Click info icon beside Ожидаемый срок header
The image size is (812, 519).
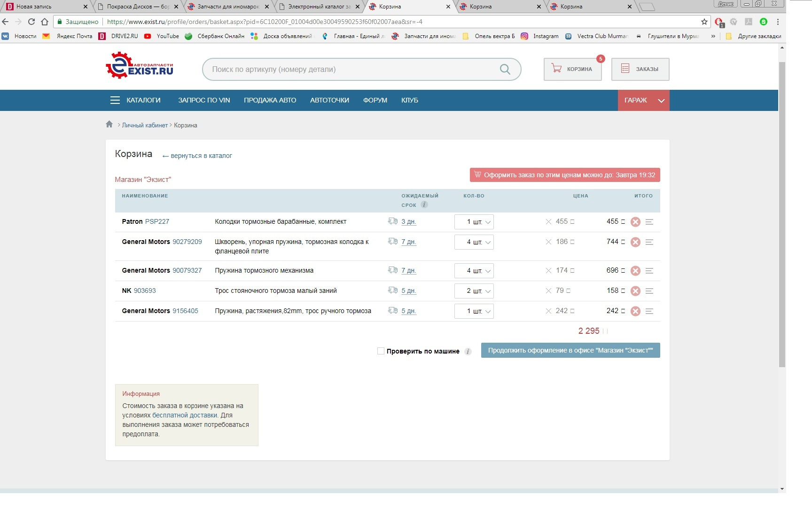click(424, 204)
